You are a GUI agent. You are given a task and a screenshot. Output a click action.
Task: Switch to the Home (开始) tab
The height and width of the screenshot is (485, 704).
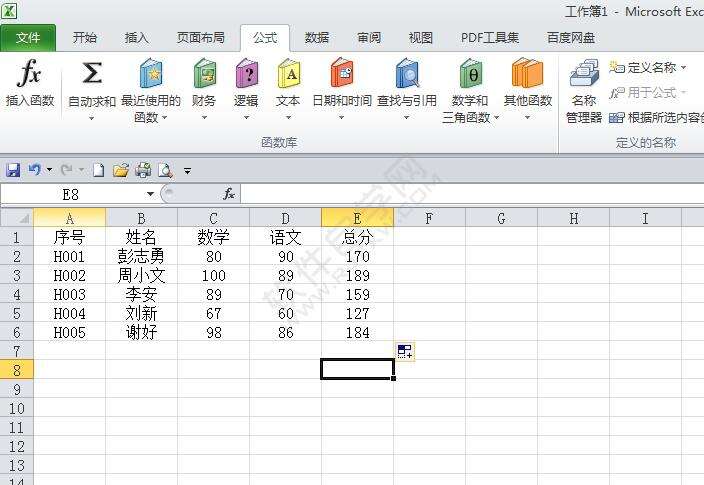(85, 38)
